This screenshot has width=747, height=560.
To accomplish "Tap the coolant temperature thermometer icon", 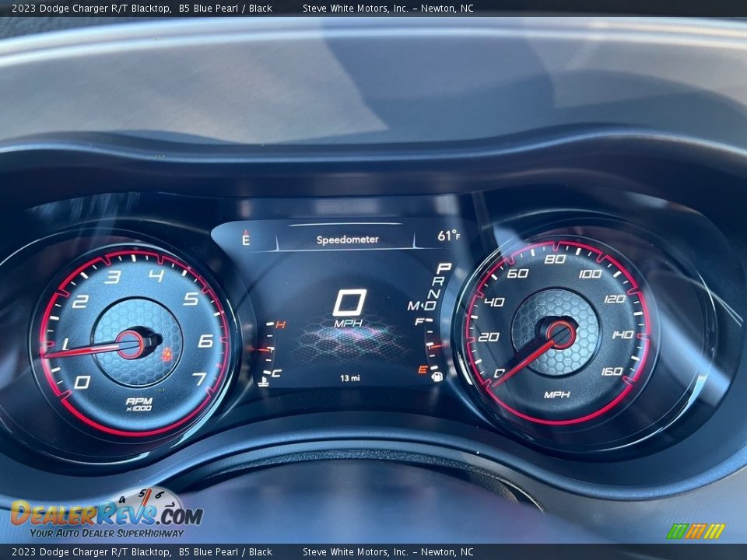I will tap(262, 381).
